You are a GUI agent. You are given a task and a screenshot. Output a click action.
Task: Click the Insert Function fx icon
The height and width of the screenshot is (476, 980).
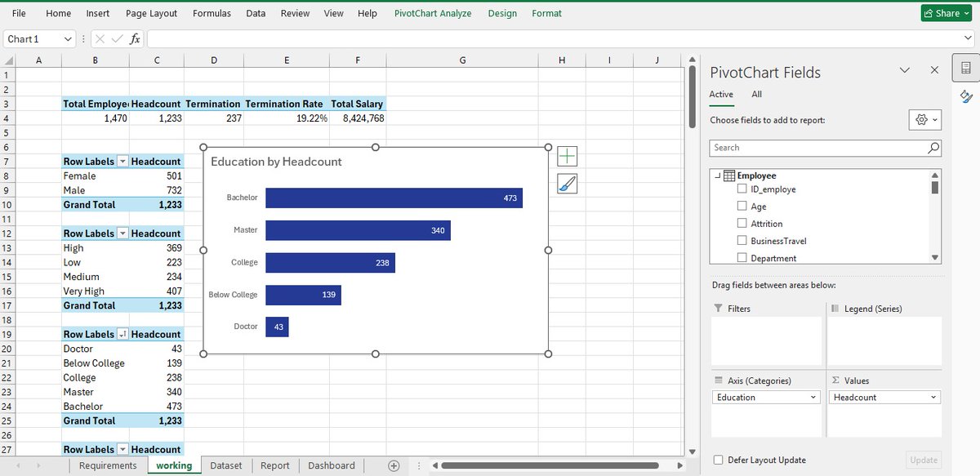tap(135, 38)
